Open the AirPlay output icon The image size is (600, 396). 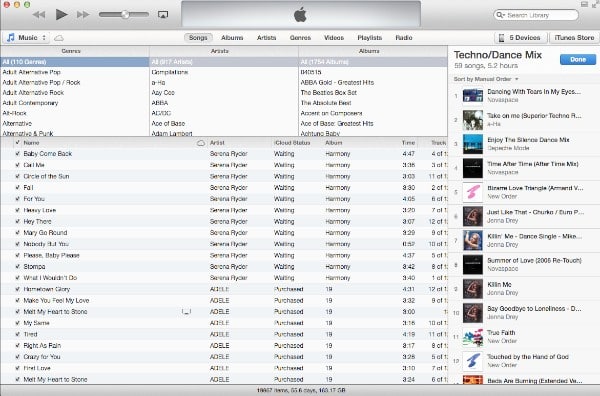point(163,15)
